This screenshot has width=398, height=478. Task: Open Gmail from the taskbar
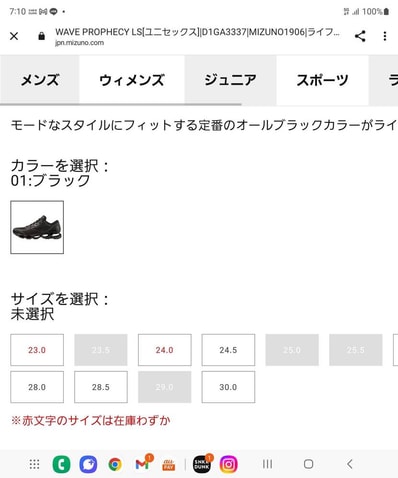[142, 464]
